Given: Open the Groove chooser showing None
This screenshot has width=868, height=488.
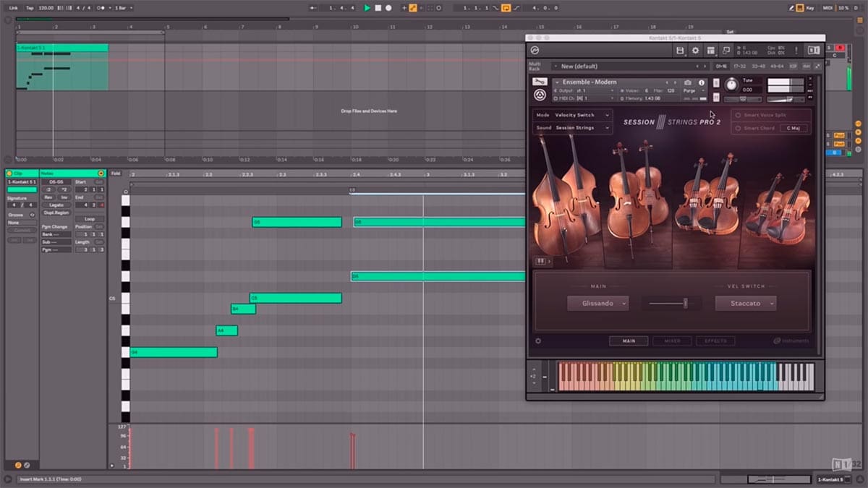Looking at the screenshot, I should (22, 223).
